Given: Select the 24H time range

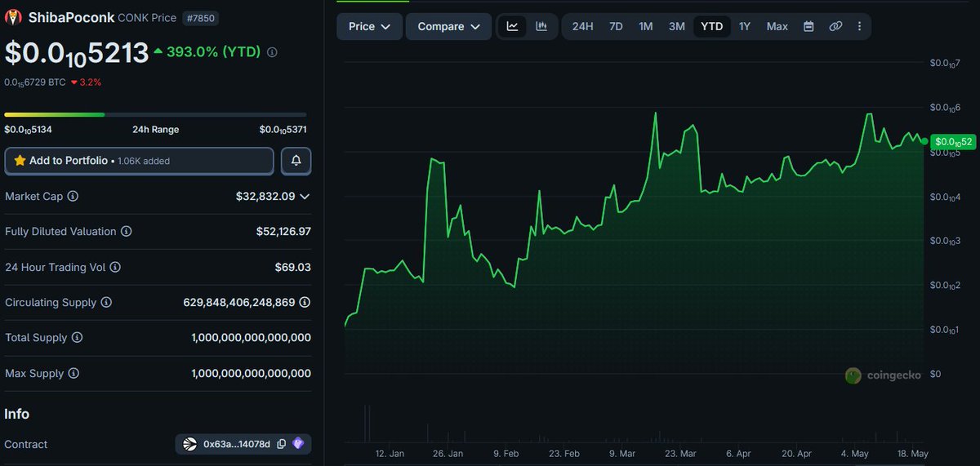Looking at the screenshot, I should click(582, 26).
